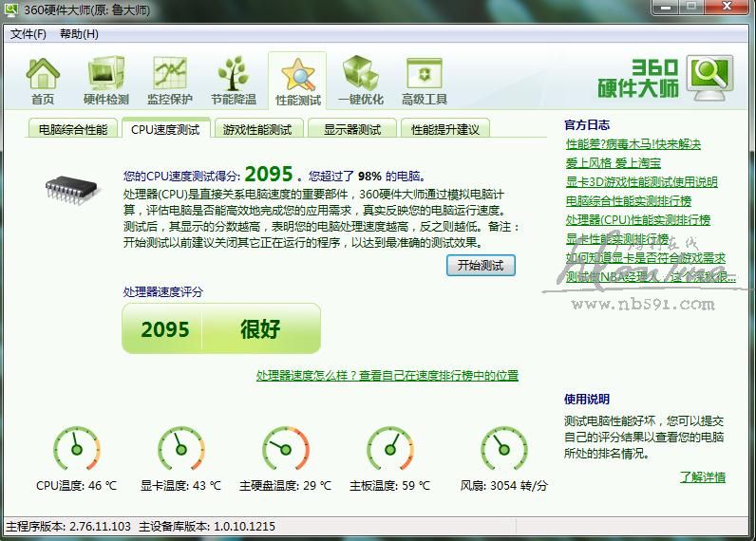Open the 高级工具 advanced tools icon
Viewport: 756px width, 541px height.
[425, 80]
